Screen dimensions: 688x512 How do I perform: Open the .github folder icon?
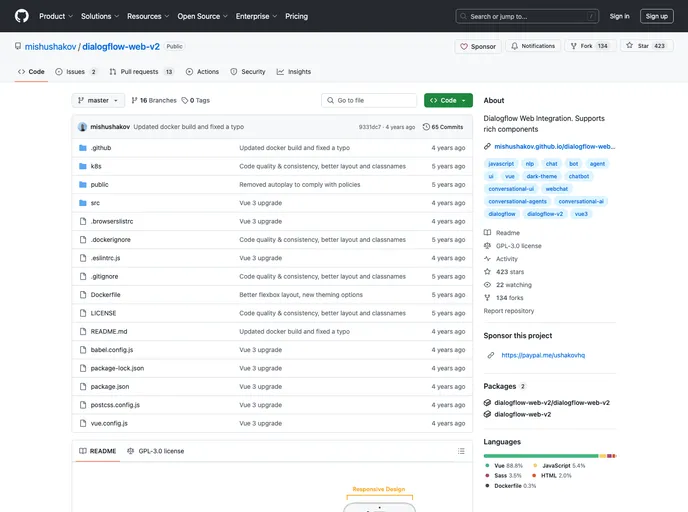(x=82, y=148)
